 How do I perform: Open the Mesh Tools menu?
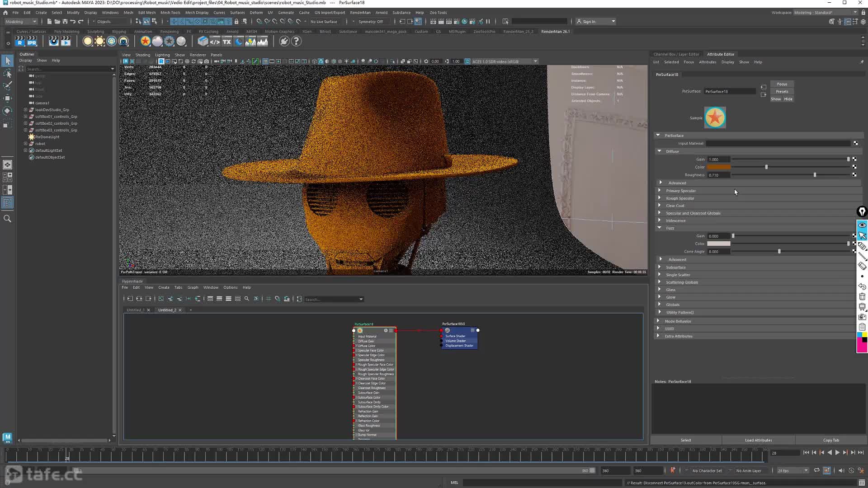pos(170,13)
